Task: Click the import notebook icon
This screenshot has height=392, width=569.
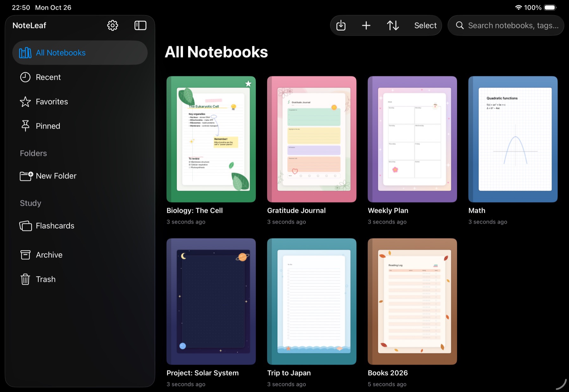Action: pyautogui.click(x=341, y=25)
